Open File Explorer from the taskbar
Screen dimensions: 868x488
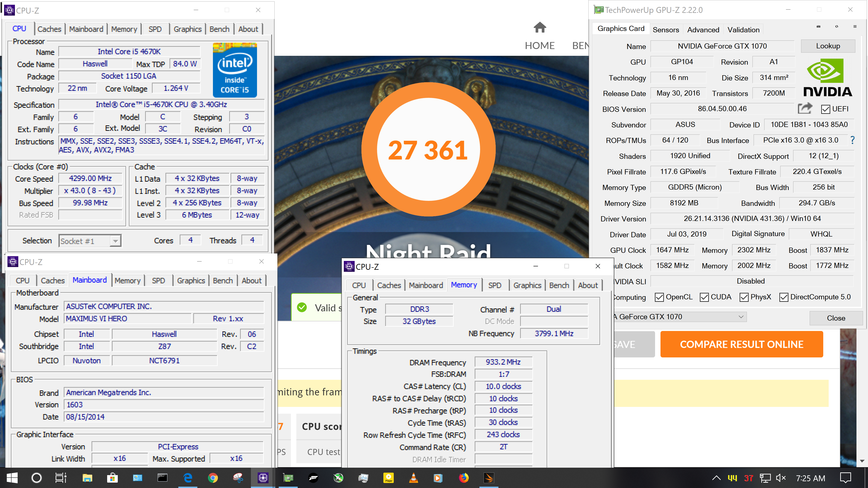point(87,478)
